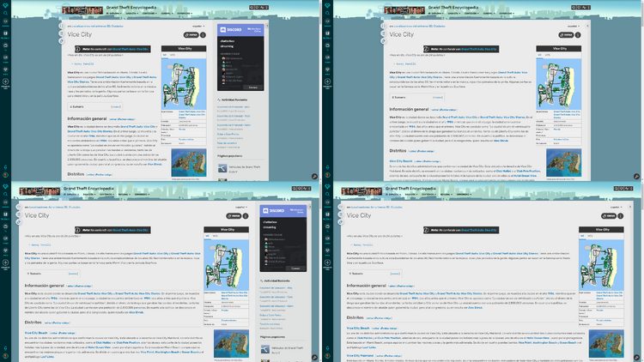This screenshot has height=362, width=644.
Task: Click the Actividad Reciente pulse icon, bottom-left screenshot
Action: tap(262, 281)
